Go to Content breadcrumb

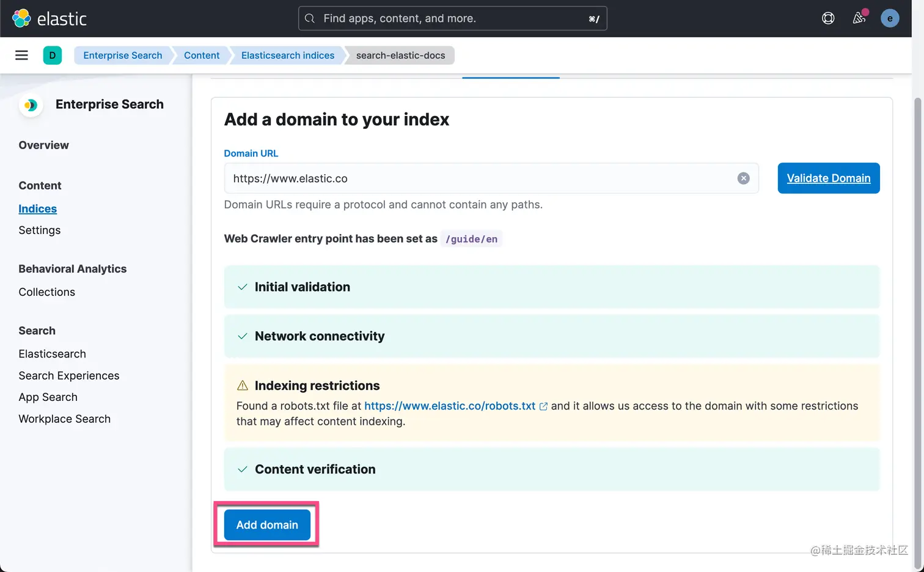[202, 55]
